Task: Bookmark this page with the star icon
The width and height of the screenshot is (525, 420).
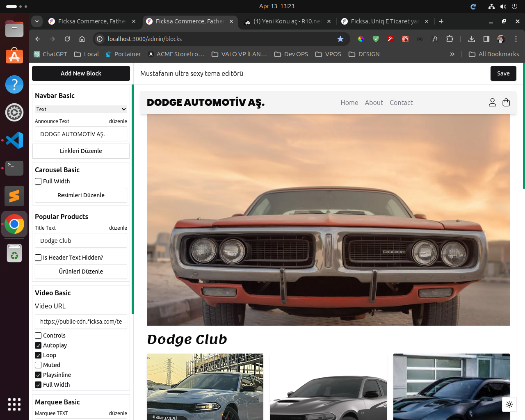Action: [340, 39]
